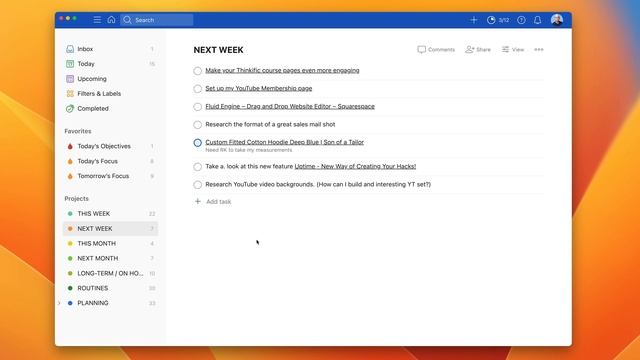The width and height of the screenshot is (640, 360).
Task: Select the THIS MONTH project
Action: [110, 243]
